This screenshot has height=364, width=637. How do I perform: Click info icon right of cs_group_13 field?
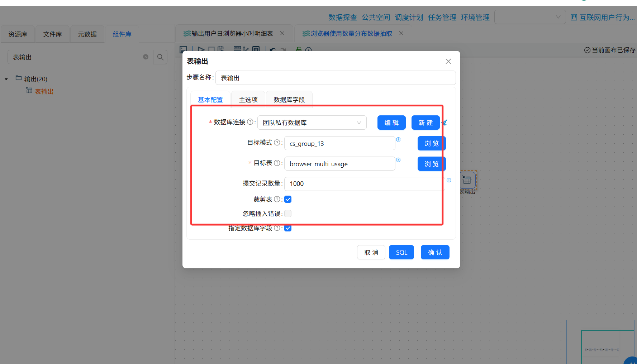pos(398,139)
